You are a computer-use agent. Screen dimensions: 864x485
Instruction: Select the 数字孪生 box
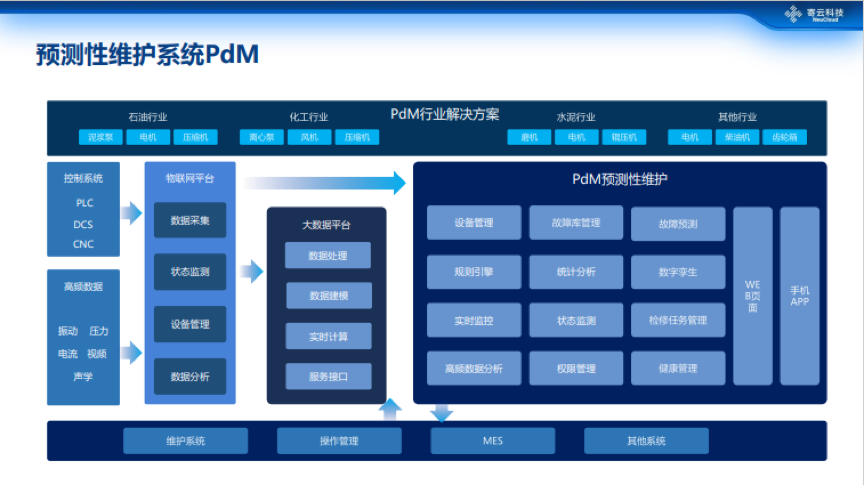(678, 272)
